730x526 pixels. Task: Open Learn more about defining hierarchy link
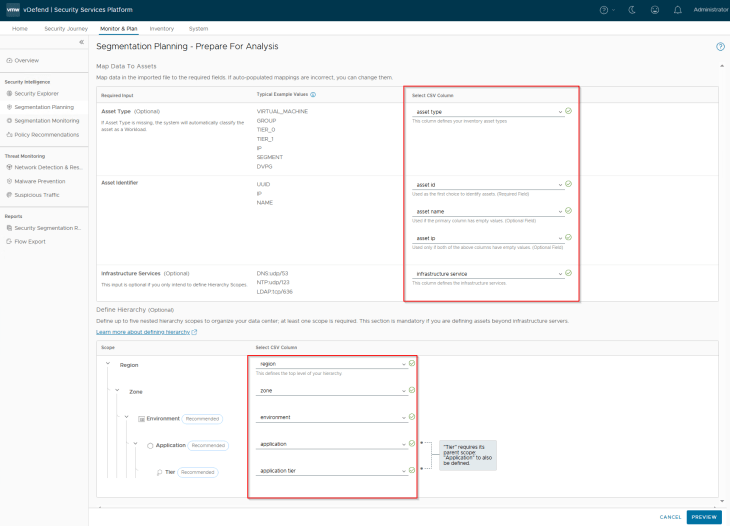[x=143, y=331]
